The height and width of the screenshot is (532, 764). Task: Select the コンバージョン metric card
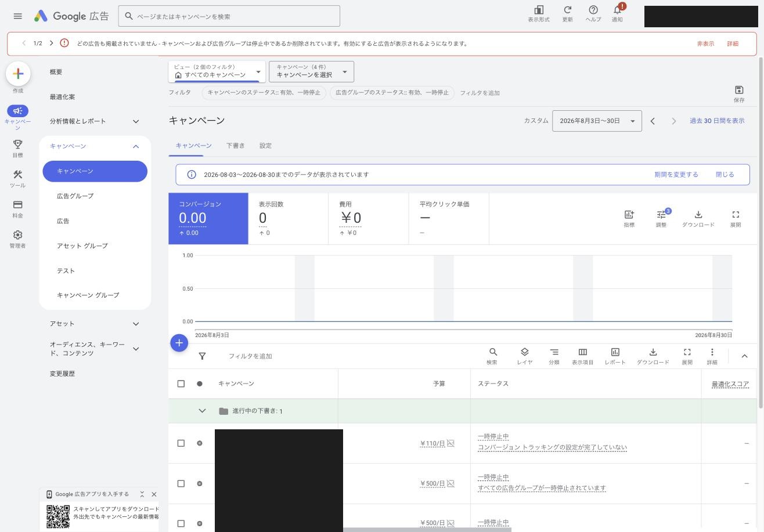208,219
